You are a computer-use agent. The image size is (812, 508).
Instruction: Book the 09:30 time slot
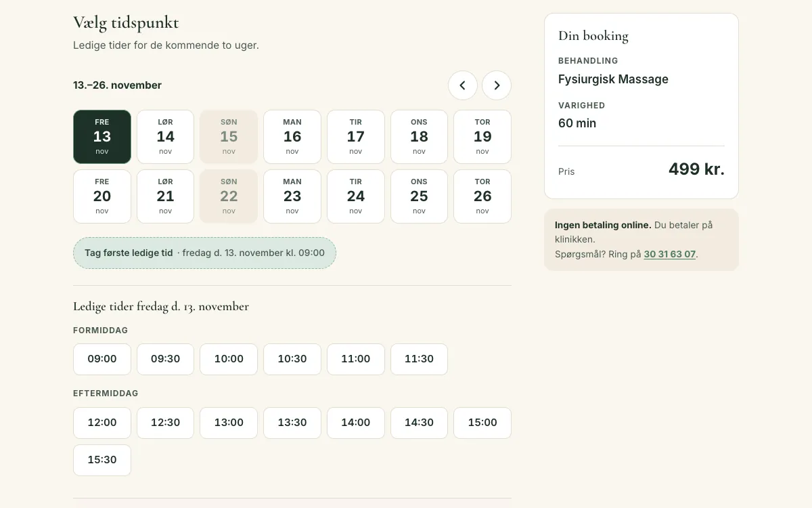[x=165, y=359]
